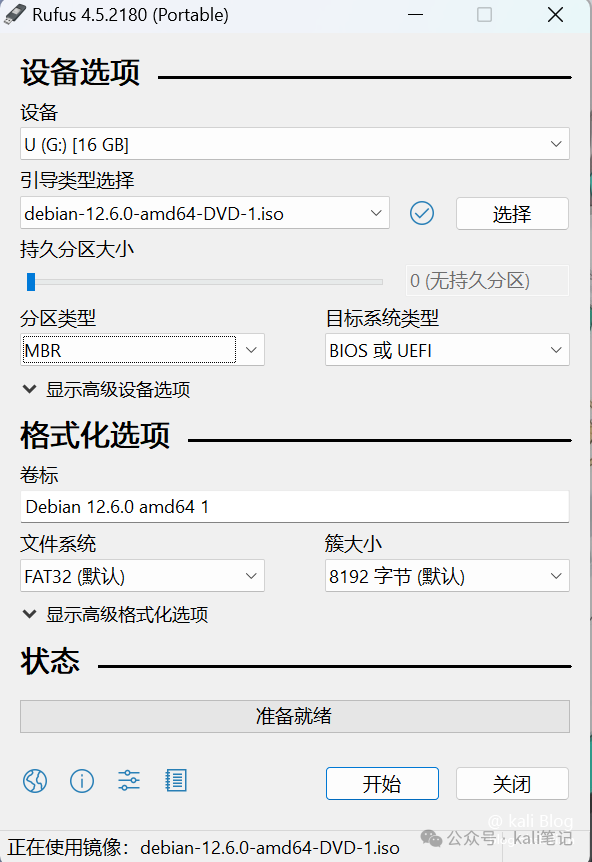The image size is (592, 862).
Task: Click the Rufus USB drive title icon
Action: click(14, 14)
